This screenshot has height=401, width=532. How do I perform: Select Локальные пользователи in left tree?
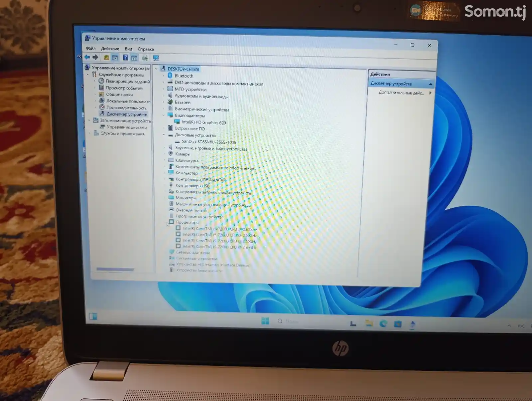tap(128, 101)
